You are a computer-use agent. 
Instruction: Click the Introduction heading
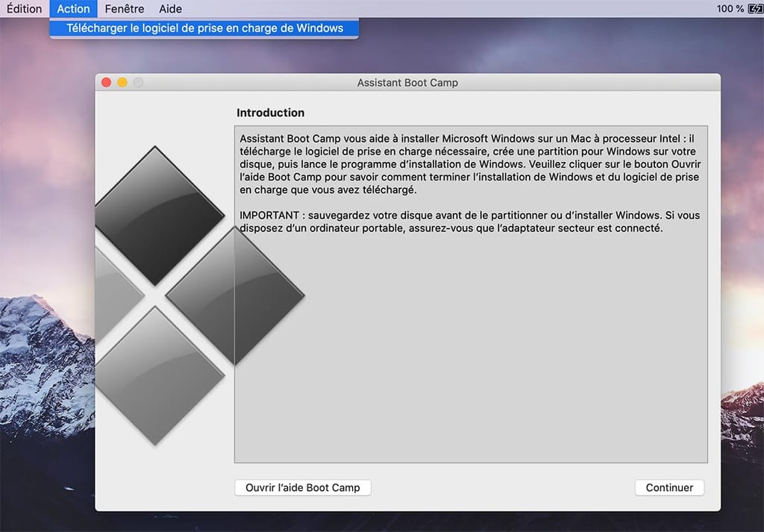270,113
